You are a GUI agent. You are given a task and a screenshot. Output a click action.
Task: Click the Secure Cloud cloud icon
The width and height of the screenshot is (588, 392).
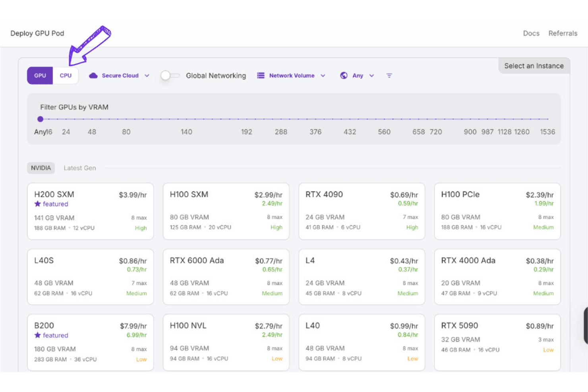tap(93, 75)
